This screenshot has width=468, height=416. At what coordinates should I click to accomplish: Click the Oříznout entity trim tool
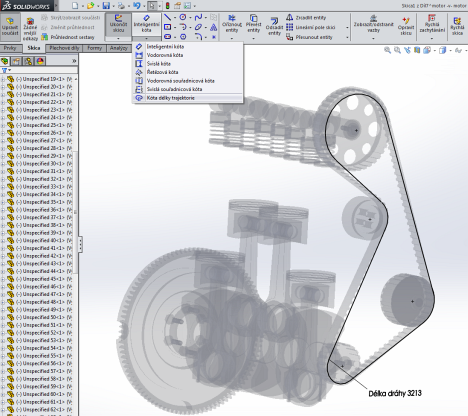tap(232, 24)
